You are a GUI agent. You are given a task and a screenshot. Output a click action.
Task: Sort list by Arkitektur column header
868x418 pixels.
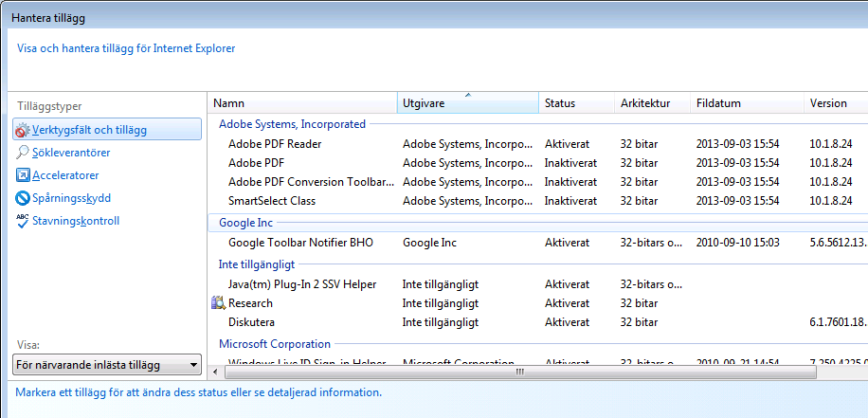[652, 103]
